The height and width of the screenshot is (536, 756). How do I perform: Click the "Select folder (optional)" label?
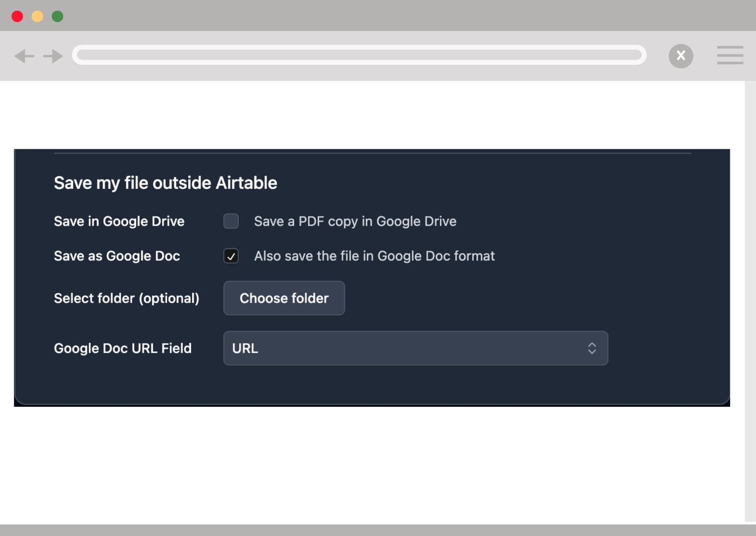126,298
